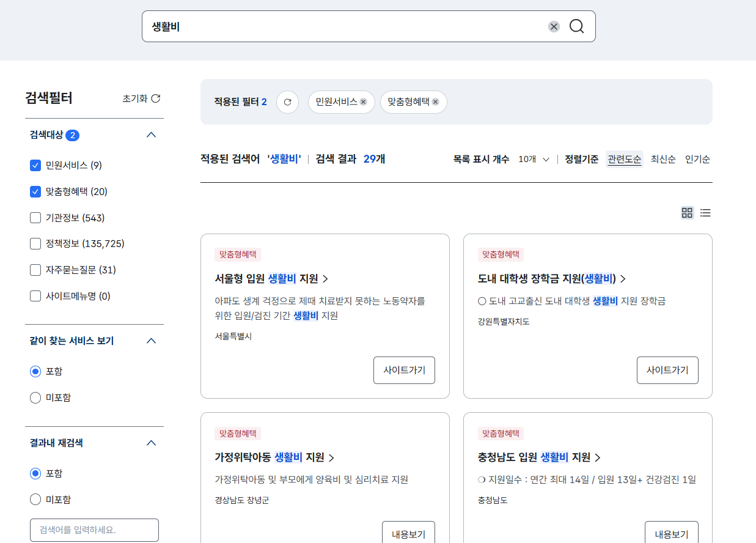Click the search magnifier icon
This screenshot has width=756, height=543.
(x=576, y=26)
